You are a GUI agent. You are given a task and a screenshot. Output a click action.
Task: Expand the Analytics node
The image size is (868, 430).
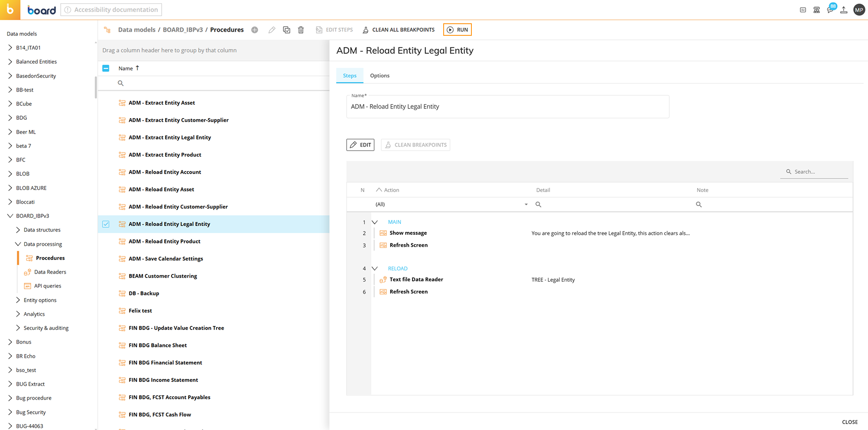[x=18, y=314]
